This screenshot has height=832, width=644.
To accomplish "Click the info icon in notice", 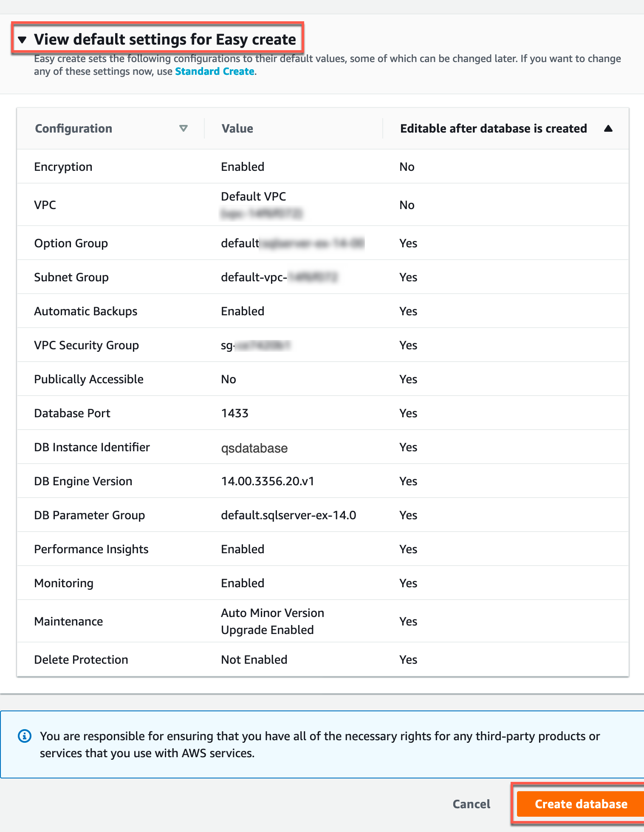I will pos(25,736).
